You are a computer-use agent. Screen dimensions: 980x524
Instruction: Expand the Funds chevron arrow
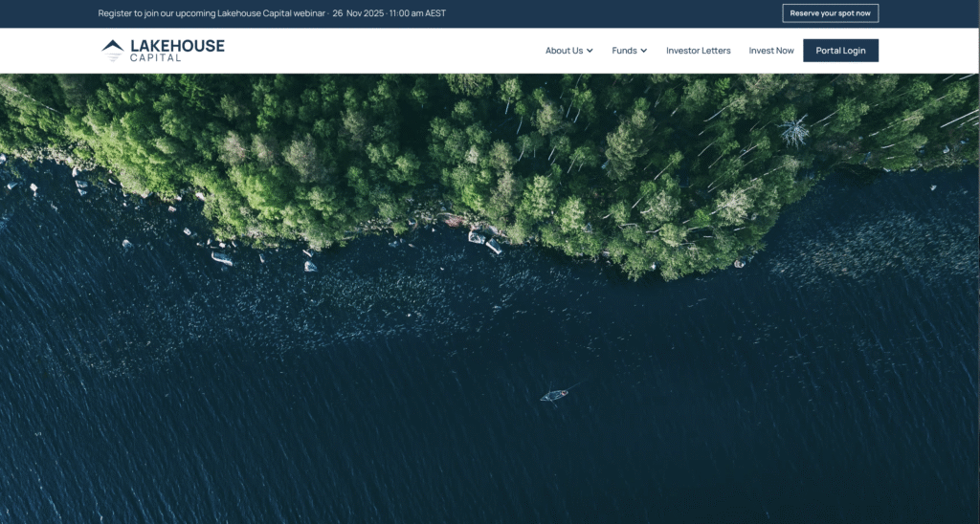point(644,51)
